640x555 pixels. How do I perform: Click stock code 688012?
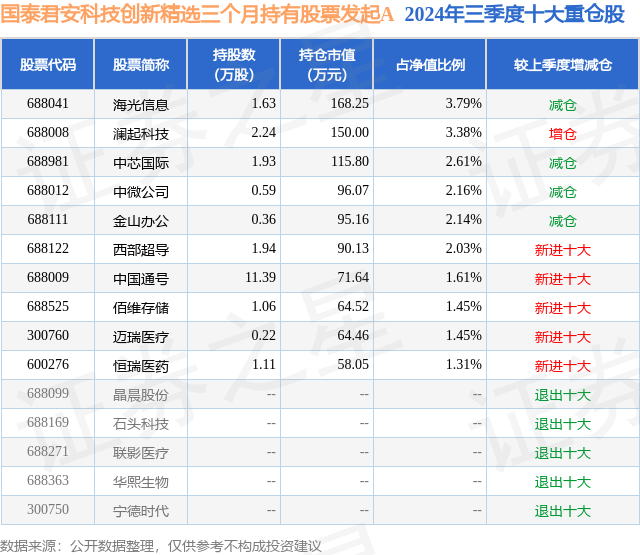pos(48,191)
